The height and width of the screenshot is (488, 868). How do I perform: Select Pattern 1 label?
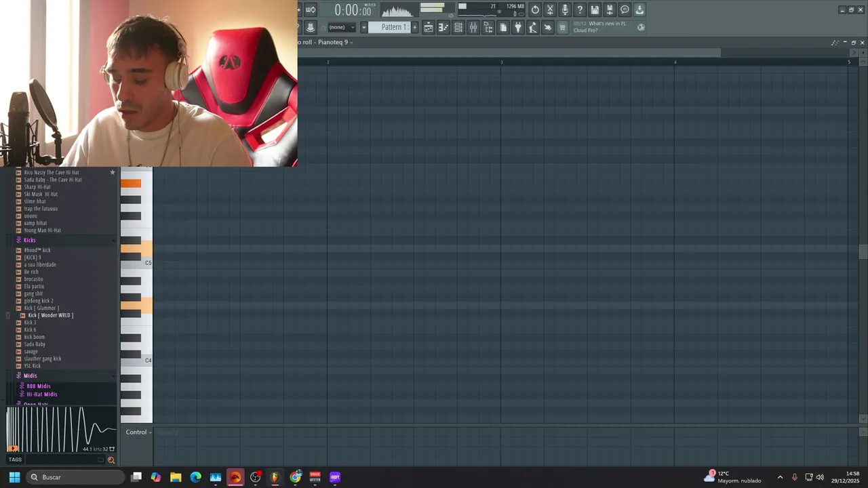[391, 27]
